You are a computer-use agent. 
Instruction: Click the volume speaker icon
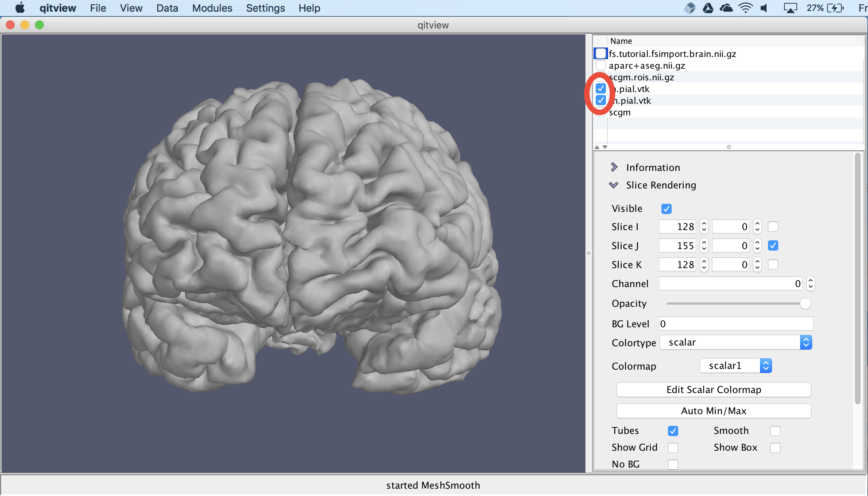coord(764,8)
